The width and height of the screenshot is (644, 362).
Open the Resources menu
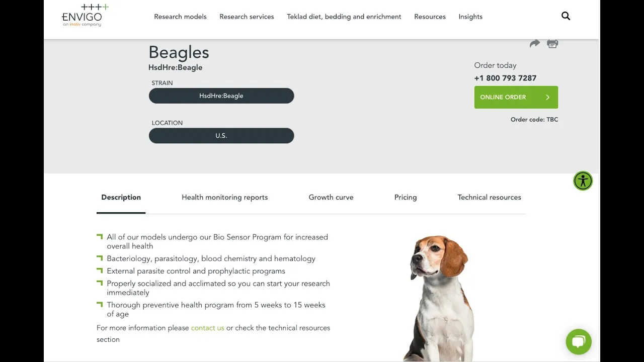[x=430, y=17]
